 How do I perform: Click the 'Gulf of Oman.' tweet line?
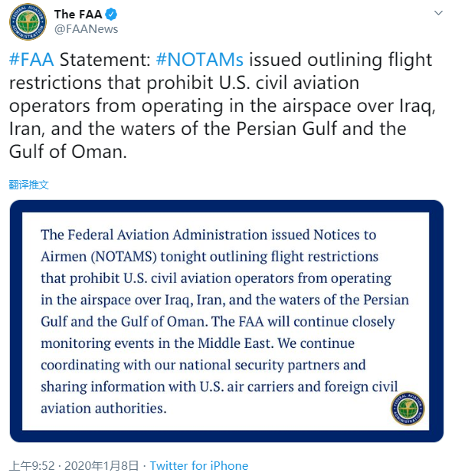pos(68,152)
